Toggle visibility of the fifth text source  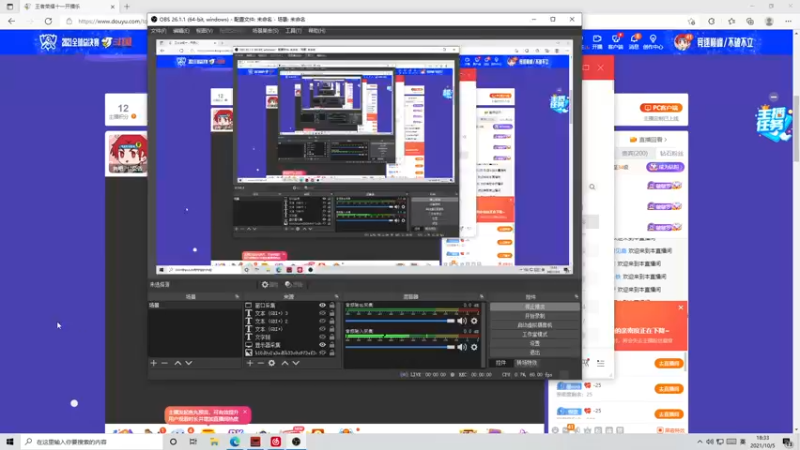point(322,337)
